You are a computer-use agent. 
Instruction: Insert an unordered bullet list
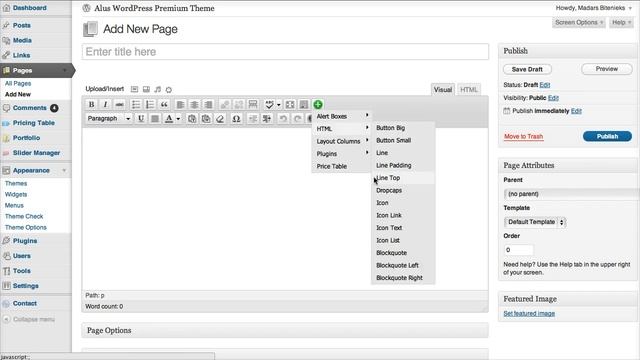point(136,104)
